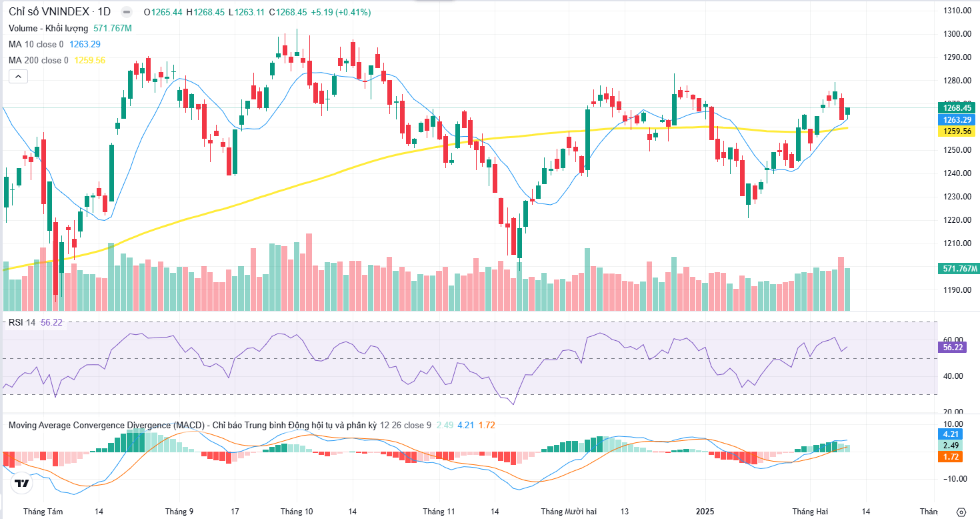Click the high value H1268.45

(207, 12)
